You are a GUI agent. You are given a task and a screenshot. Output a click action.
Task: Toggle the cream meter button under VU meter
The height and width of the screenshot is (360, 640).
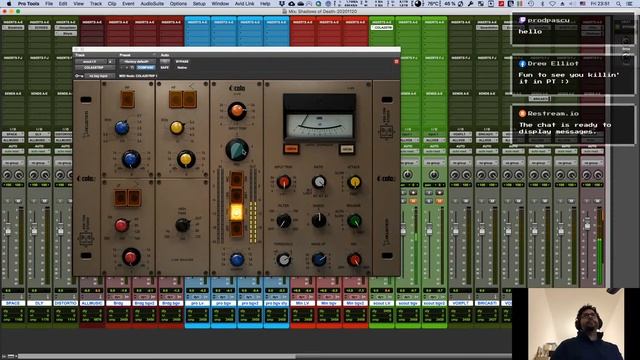point(346,149)
